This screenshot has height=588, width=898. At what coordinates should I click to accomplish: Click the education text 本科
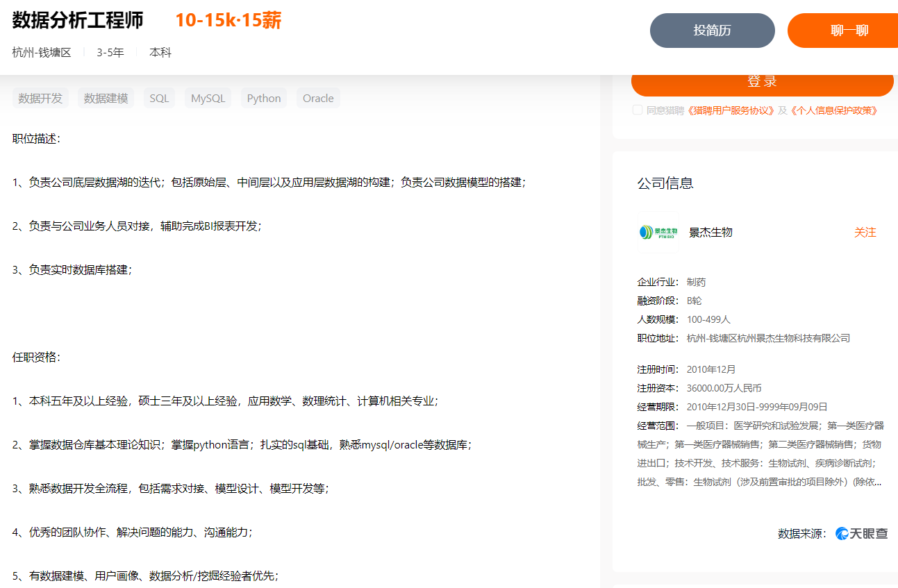click(x=160, y=53)
